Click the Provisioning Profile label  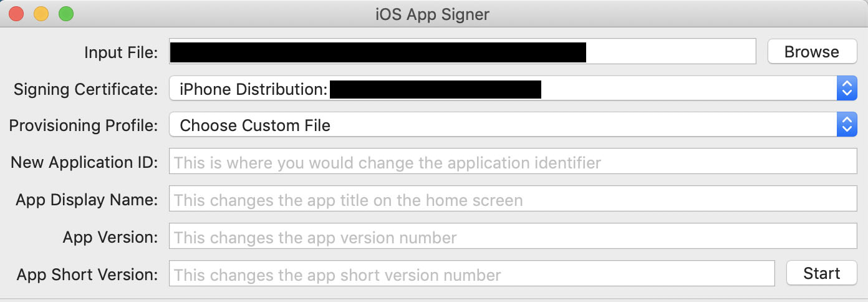[x=84, y=125]
